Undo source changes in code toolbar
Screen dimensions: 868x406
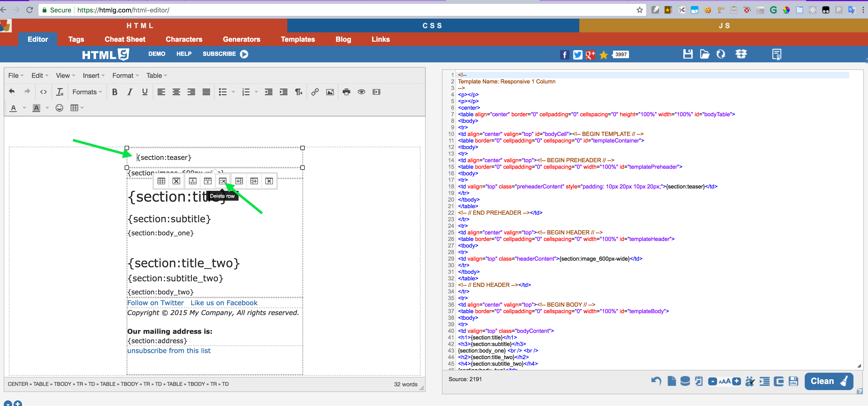pos(656,381)
